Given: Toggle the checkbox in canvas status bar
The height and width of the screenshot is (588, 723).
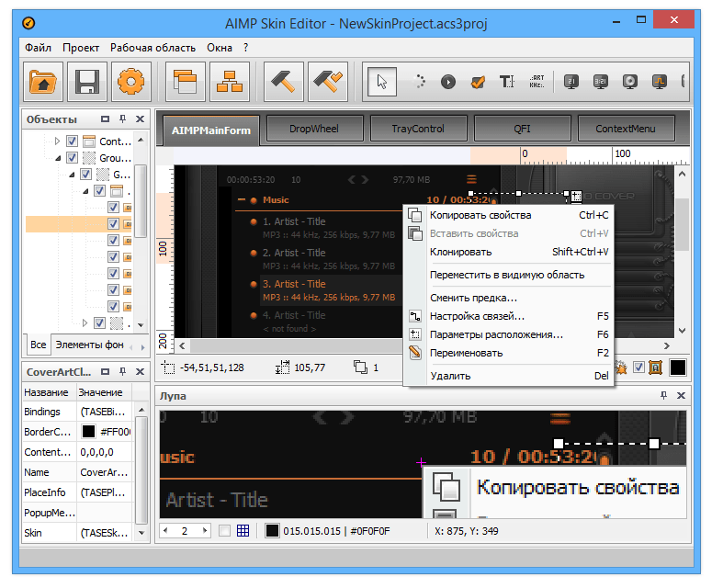Looking at the screenshot, I should point(638,367).
